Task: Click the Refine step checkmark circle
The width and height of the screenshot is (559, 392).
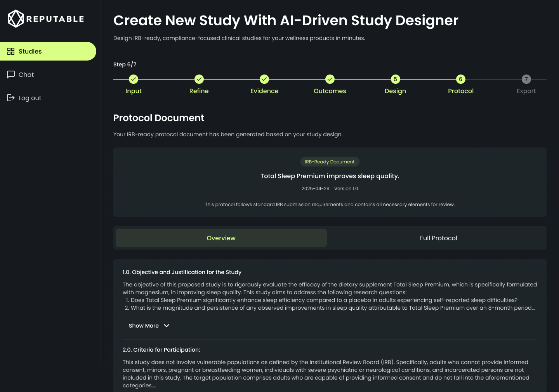Action: (199, 79)
